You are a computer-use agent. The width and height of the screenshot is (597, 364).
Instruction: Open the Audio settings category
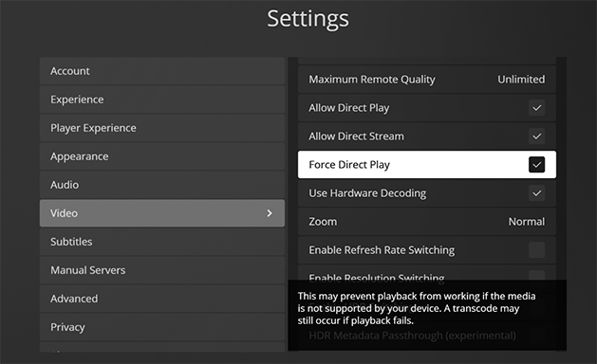[x=161, y=185]
